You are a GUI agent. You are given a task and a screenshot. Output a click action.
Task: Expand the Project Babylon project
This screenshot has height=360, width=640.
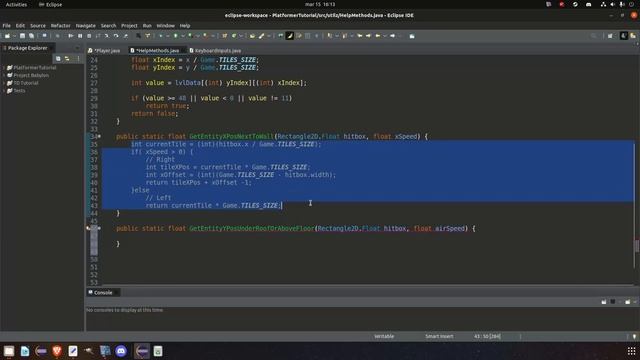4,76
